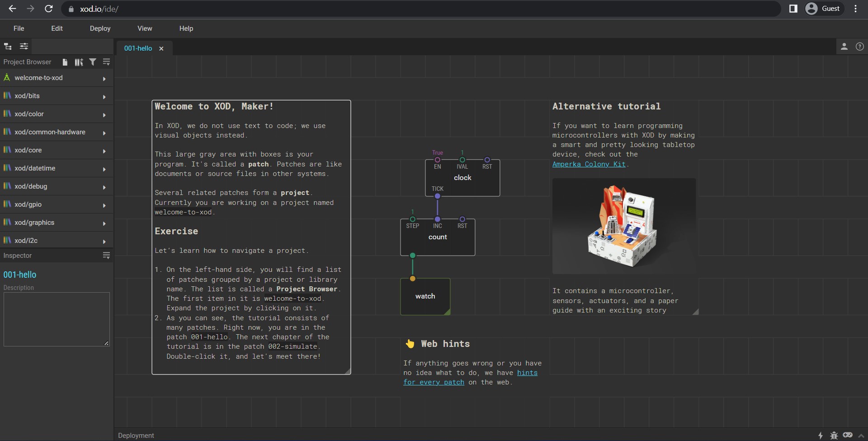Expand the xod/core library

point(28,150)
